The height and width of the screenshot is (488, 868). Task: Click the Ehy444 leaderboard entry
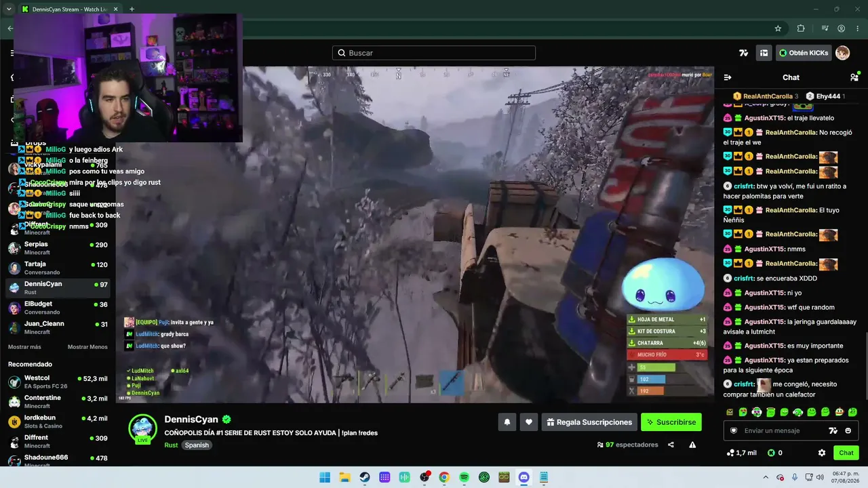[825, 96]
